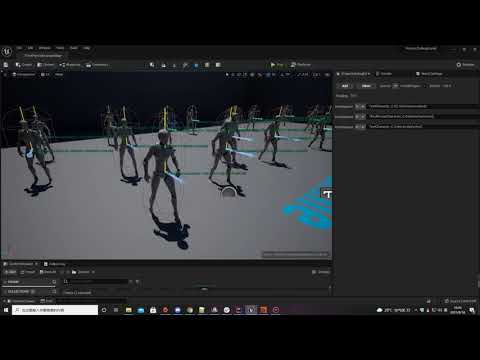Click the Content folder icon in the browser path
Viewport: 480px width, 360px height.
click(x=74, y=272)
